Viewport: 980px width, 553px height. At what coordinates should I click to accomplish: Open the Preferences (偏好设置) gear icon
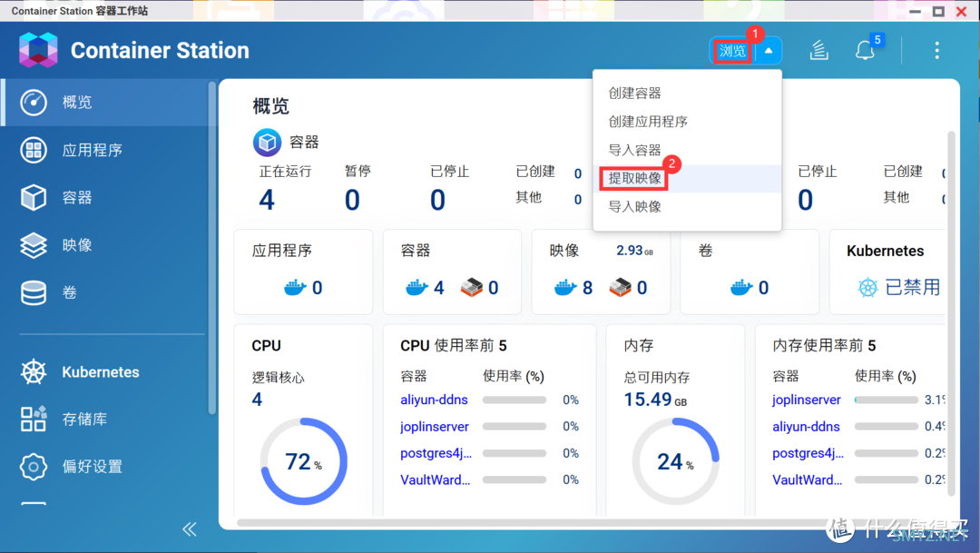34,467
